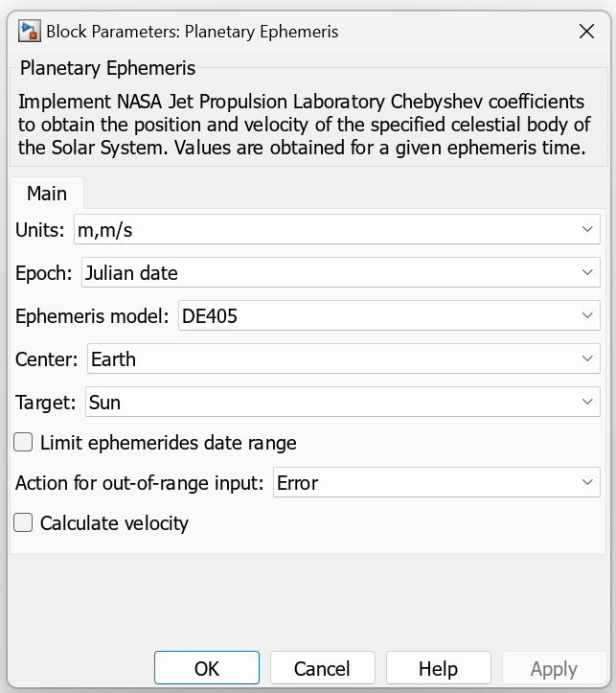Click the Simulink icon in title bar

point(29,32)
